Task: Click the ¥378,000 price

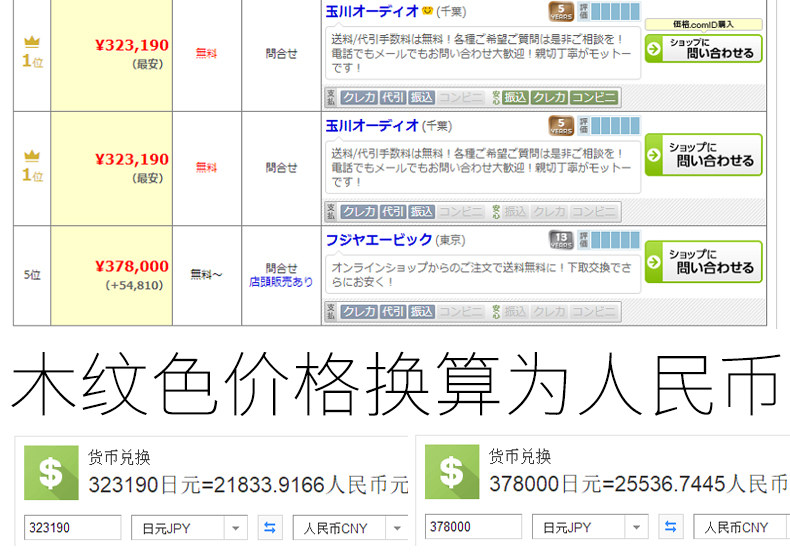Action: click(x=132, y=266)
